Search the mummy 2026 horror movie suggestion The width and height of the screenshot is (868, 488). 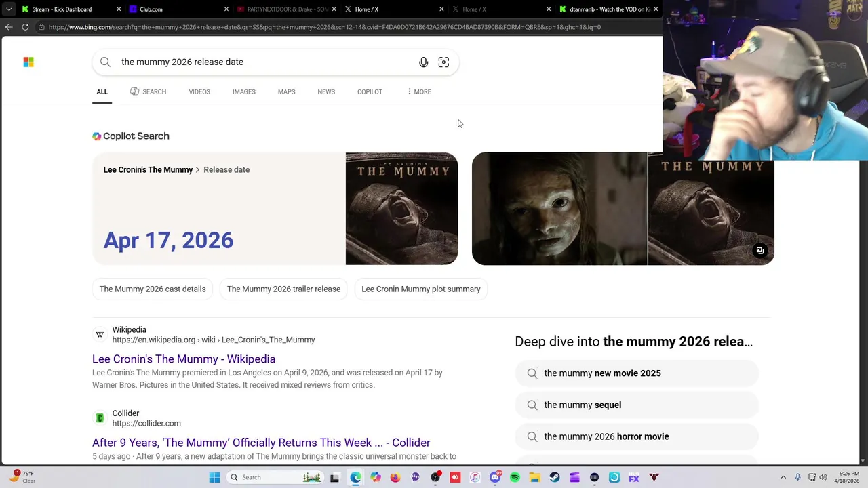[637, 437]
